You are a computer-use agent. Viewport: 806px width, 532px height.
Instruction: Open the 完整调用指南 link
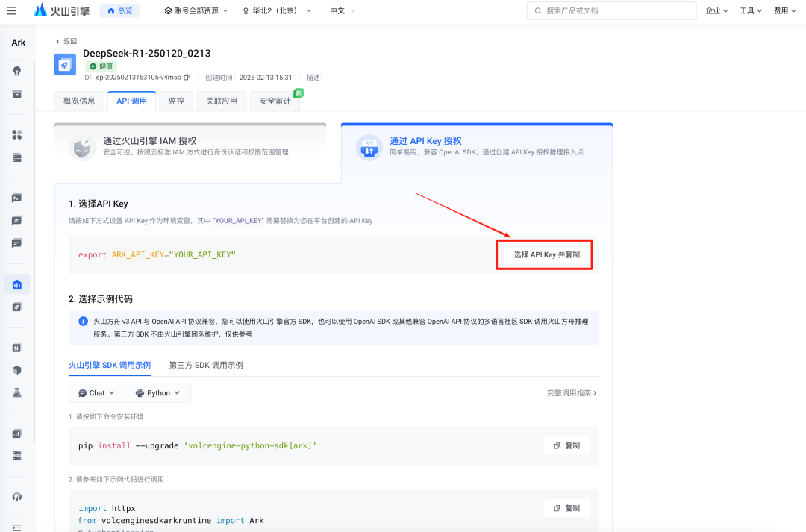(x=572, y=393)
